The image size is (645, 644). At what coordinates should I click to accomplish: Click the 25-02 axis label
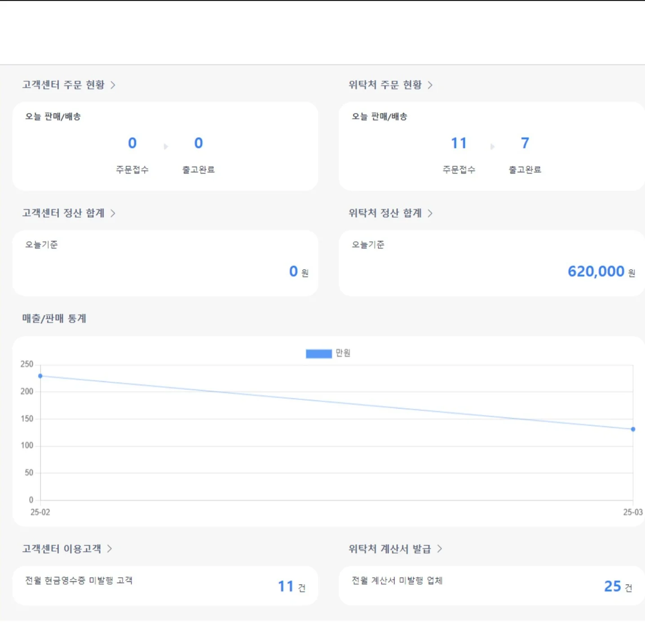pos(40,512)
